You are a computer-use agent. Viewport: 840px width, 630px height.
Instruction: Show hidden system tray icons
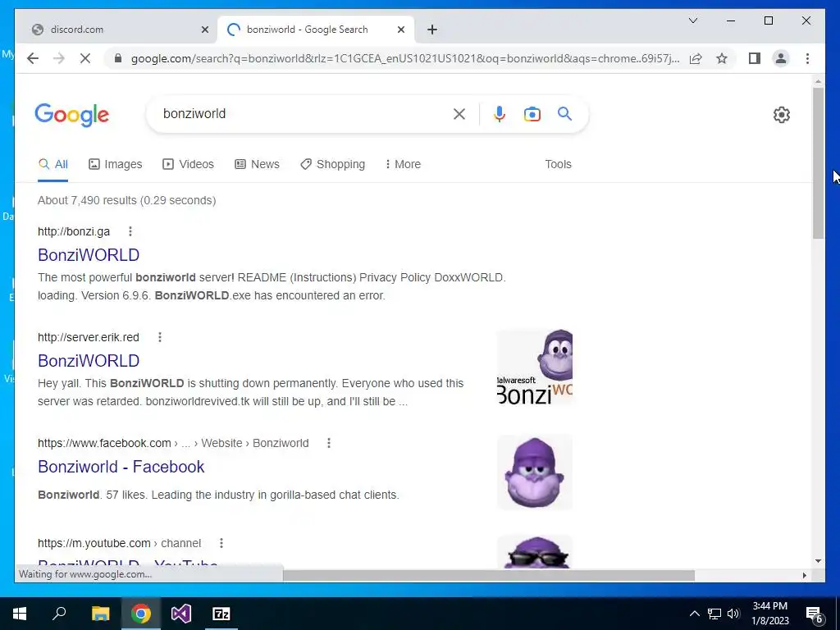point(694,614)
